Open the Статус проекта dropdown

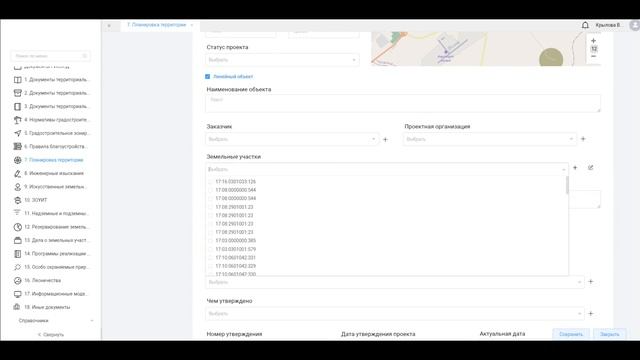282,60
